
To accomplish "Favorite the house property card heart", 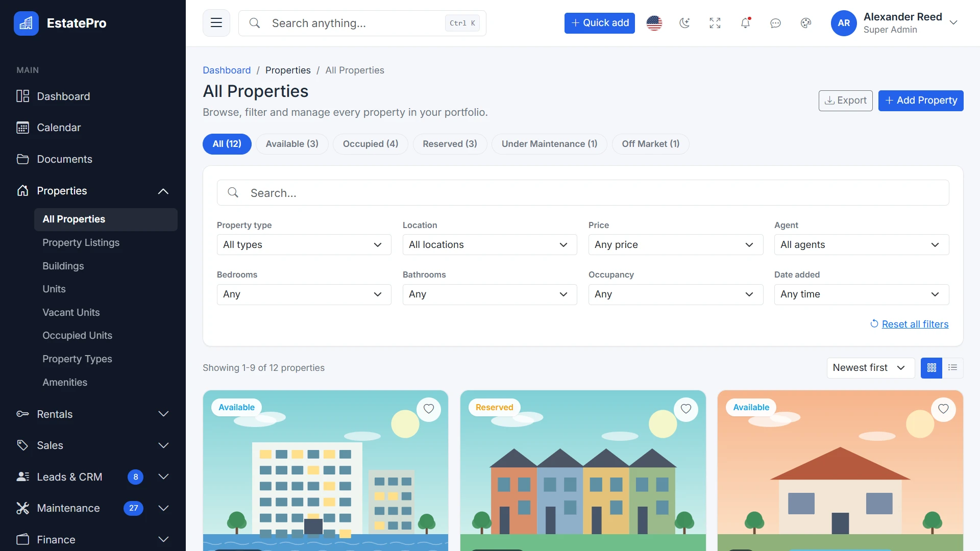I will pos(943,409).
